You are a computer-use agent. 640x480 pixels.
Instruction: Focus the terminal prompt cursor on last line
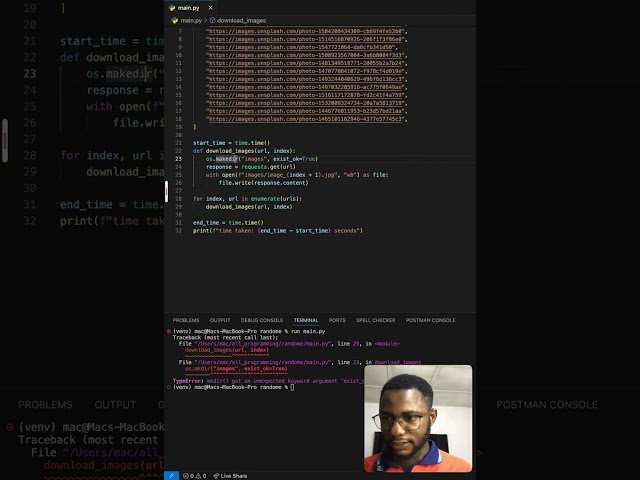tap(292, 387)
